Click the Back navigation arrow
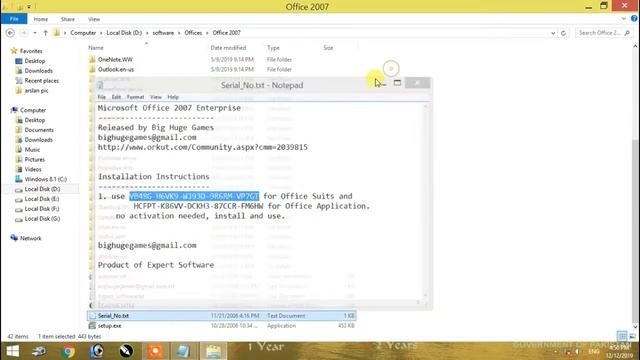Screen dimensions: 640x360 click(10, 33)
